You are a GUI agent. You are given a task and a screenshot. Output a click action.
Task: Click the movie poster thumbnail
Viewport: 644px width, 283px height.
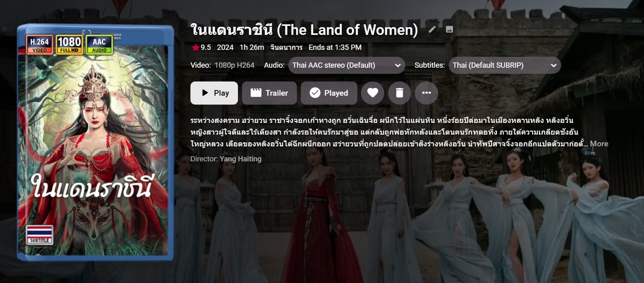pos(95,142)
